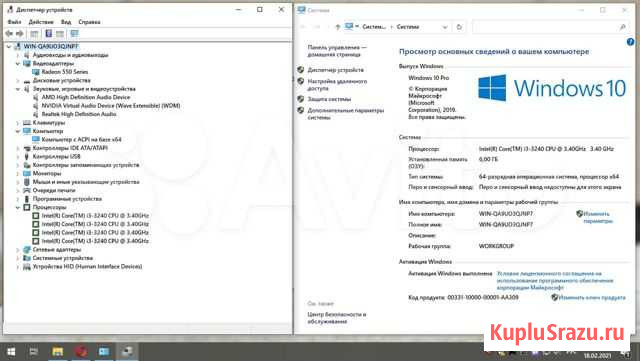This screenshot has height=361, width=640.
Task: Select Сетевые адаптеры category
Action: click(x=57, y=250)
